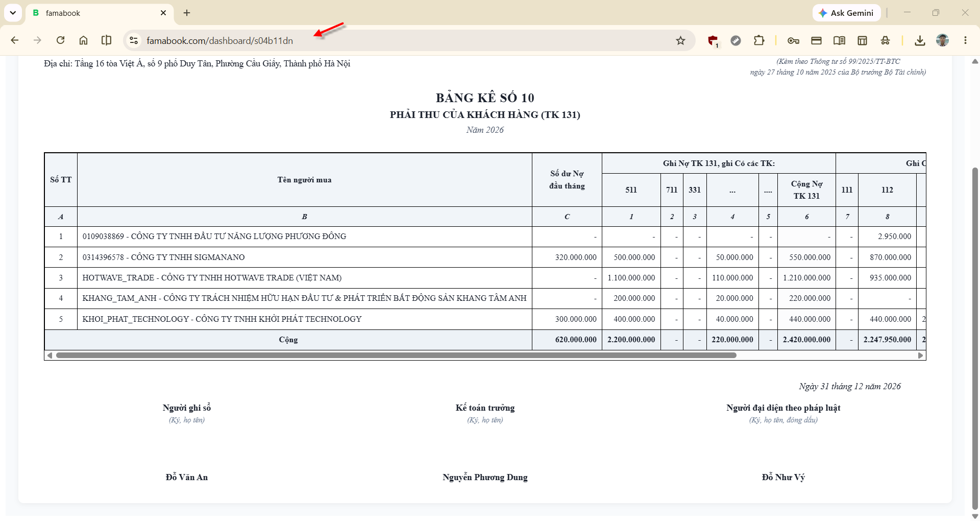Click the '711' column header
The image size is (980, 521).
[x=672, y=190]
